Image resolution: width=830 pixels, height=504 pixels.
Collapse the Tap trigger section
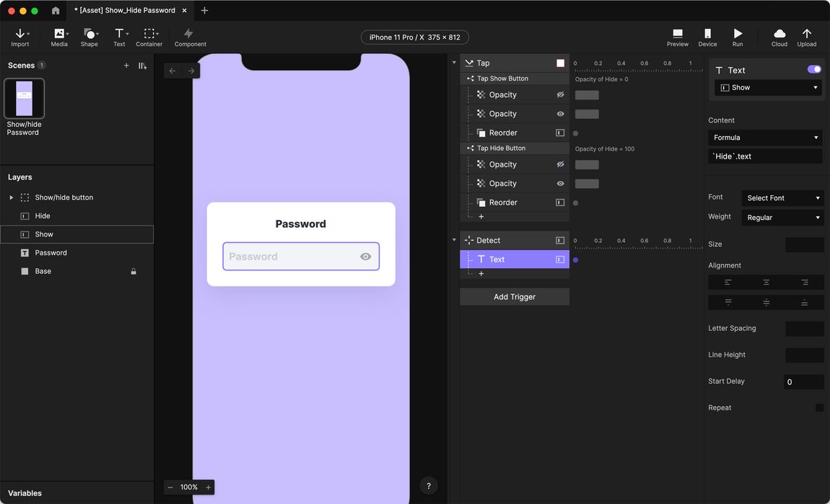pos(454,63)
